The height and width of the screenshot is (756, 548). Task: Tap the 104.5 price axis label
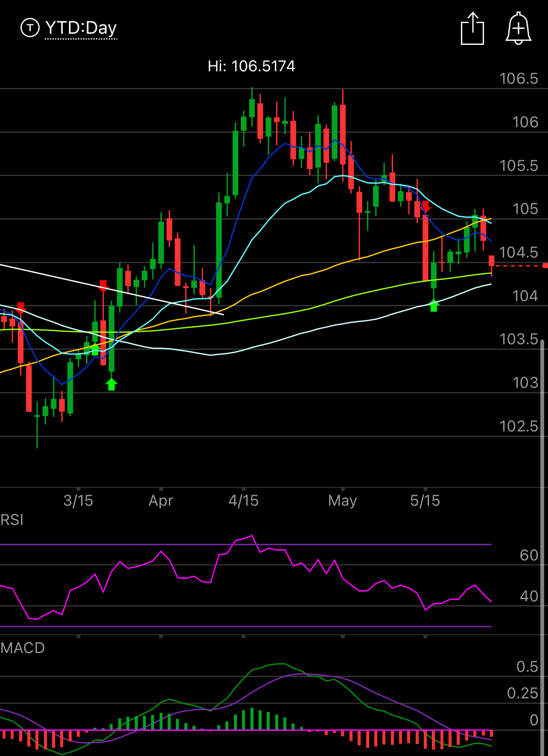pos(519,252)
